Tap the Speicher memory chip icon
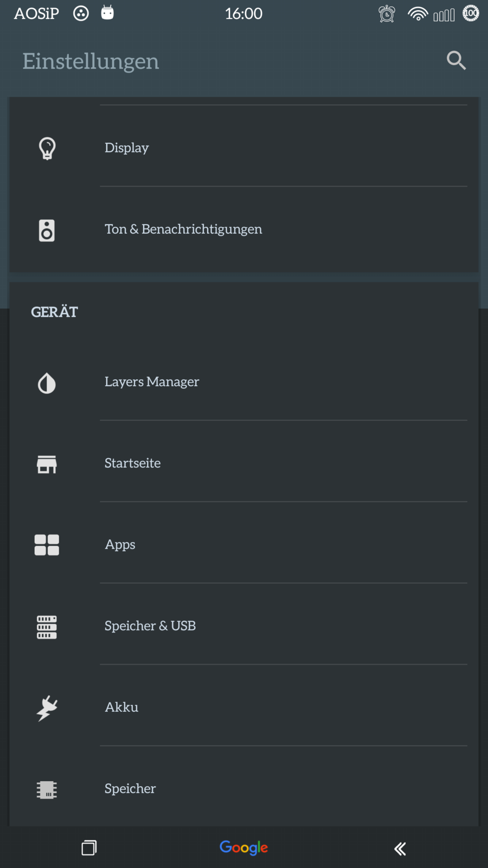Image resolution: width=488 pixels, height=868 pixels. coord(47,789)
